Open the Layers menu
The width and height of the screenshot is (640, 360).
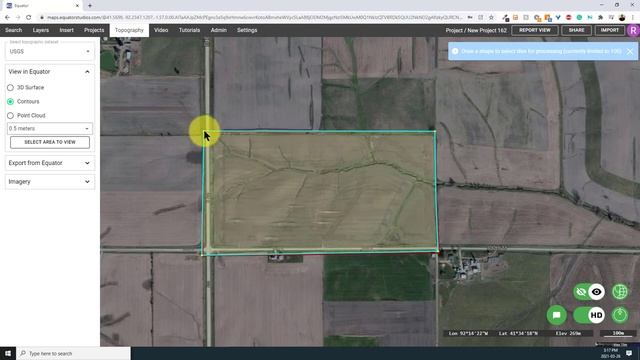[x=40, y=30]
